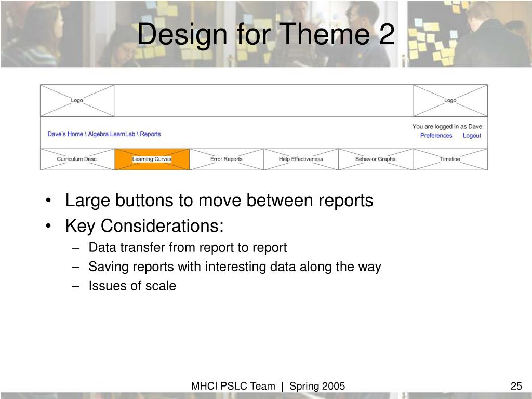The width and height of the screenshot is (532, 399).
Task: Click 'Saving reports with interesting data' line
Action: pos(235,267)
